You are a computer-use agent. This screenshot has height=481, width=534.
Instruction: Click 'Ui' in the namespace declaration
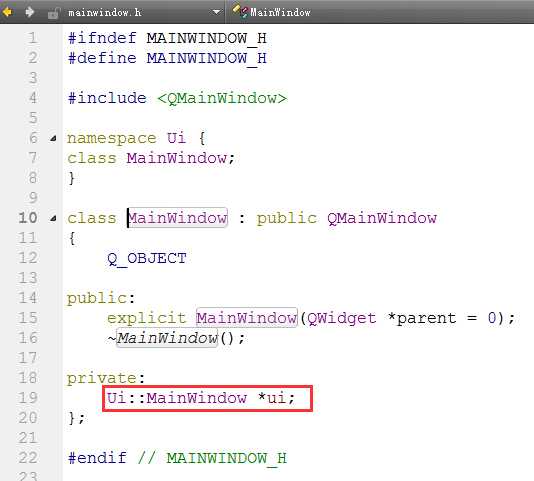[x=176, y=138]
